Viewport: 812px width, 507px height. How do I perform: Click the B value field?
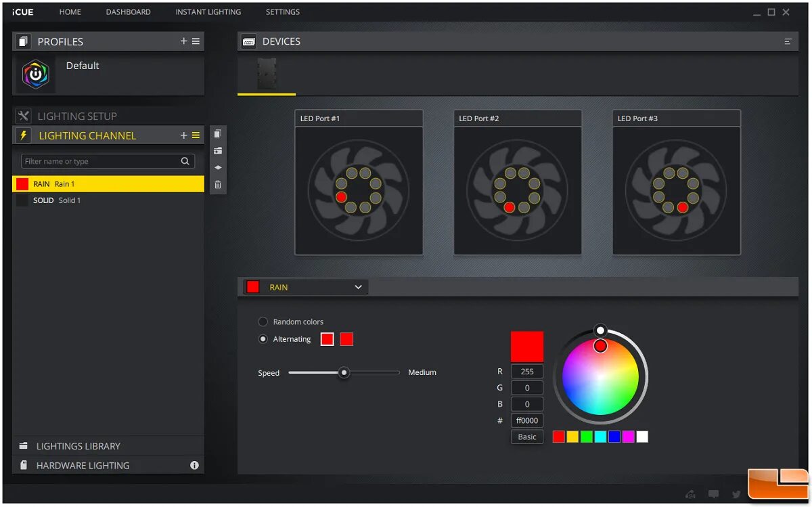pyautogui.click(x=527, y=404)
